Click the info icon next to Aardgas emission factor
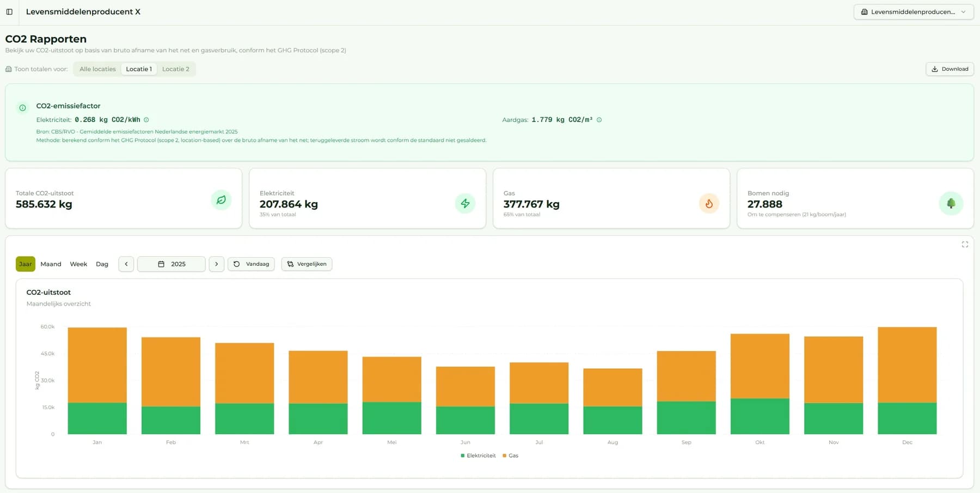This screenshot has height=493, width=980. point(599,120)
